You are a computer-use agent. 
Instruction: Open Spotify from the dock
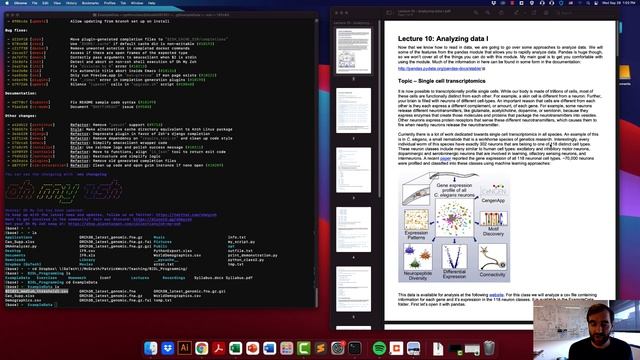point(379,348)
